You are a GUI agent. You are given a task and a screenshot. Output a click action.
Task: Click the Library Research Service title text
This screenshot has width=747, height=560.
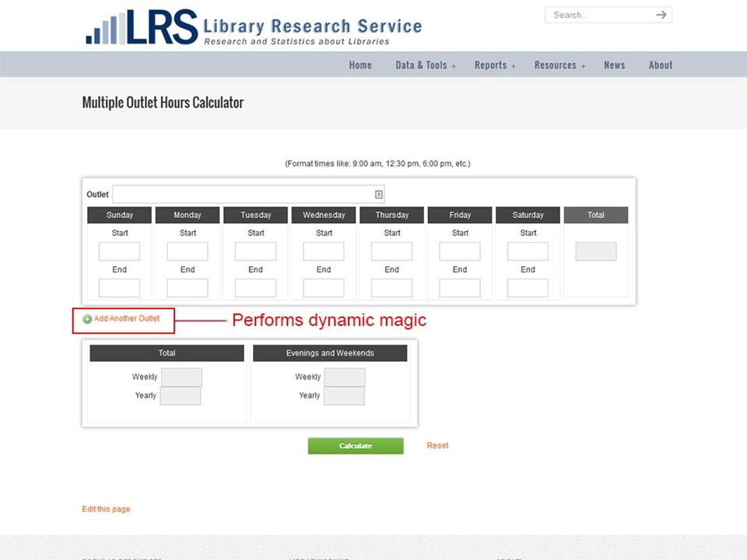point(313,26)
